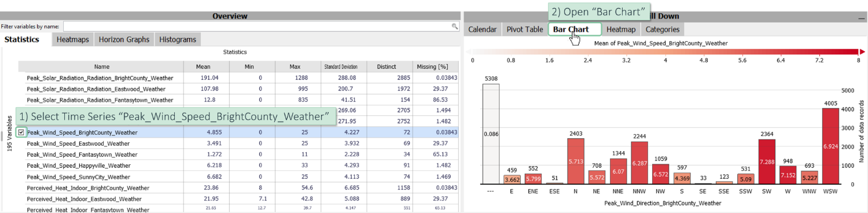Image resolution: width=868 pixels, height=213 pixels.
Task: Select the Categories tab
Action: (x=663, y=30)
